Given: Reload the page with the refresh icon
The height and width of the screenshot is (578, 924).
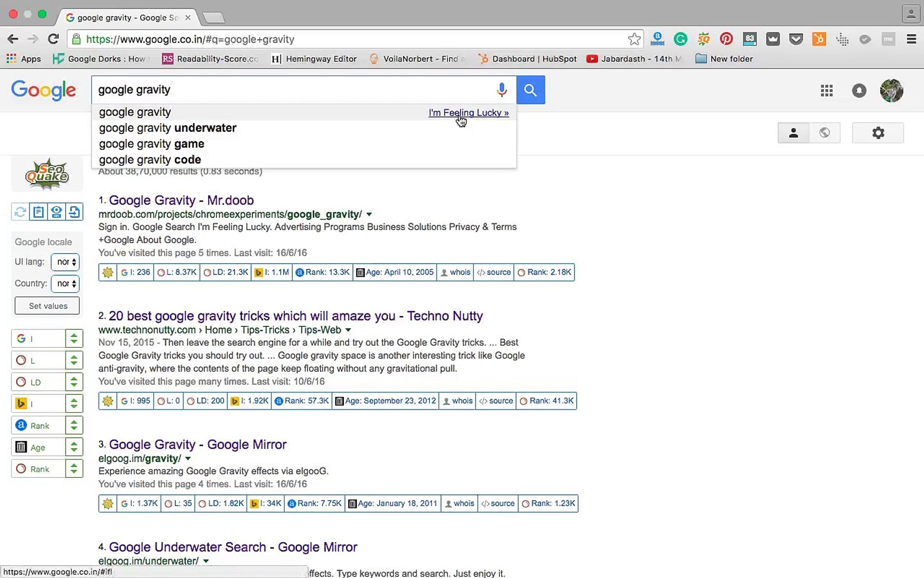Looking at the screenshot, I should click(x=53, y=39).
